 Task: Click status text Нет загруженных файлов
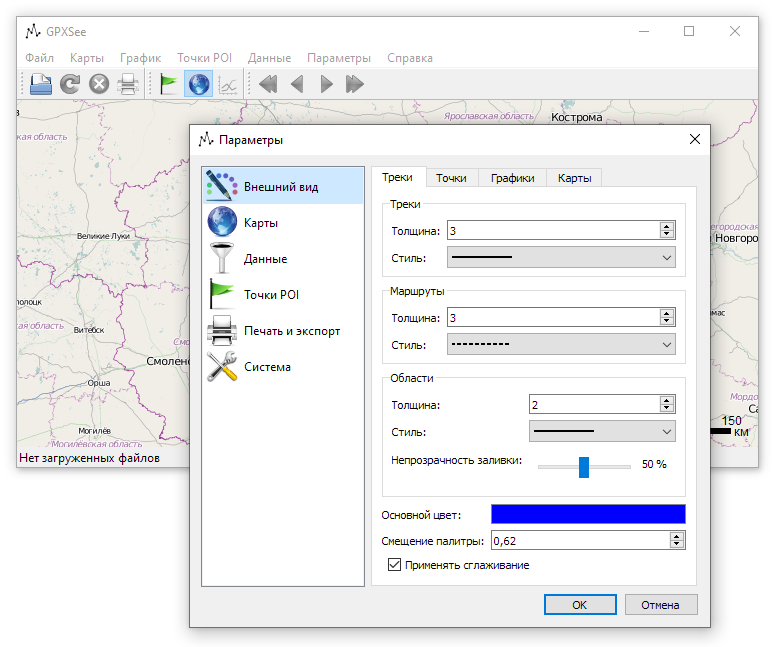89,458
